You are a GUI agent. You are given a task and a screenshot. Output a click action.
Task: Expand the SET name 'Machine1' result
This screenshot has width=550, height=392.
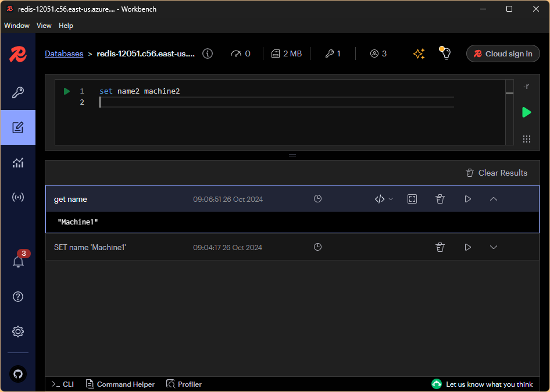[x=494, y=247]
